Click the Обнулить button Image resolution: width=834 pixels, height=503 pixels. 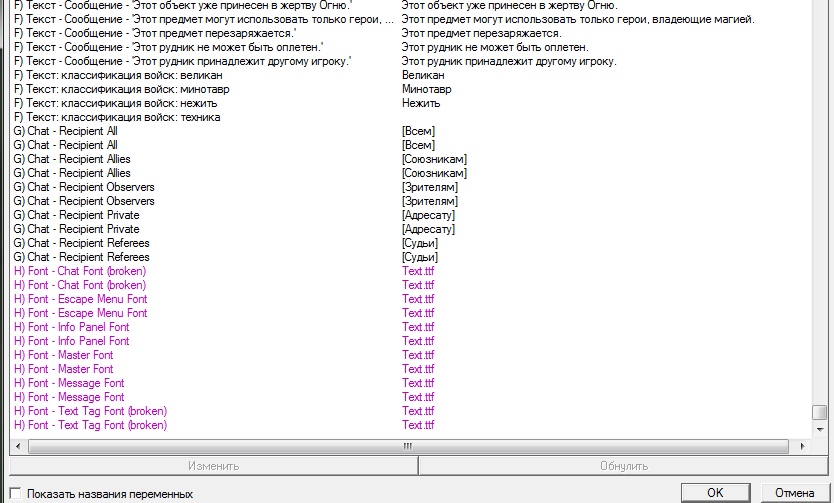point(623,466)
